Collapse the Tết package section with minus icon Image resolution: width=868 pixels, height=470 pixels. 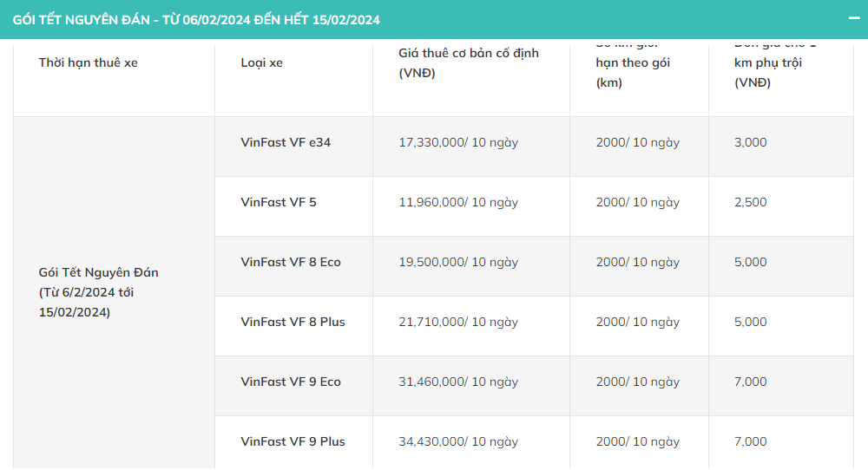[x=854, y=18]
